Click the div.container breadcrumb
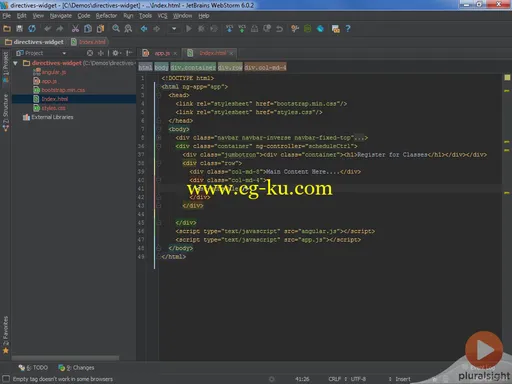512x384 pixels. 193,67
